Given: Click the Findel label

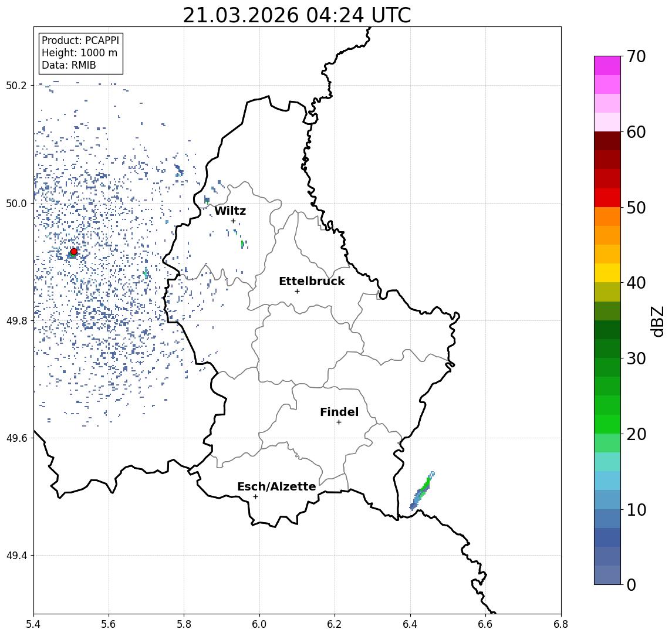Looking at the screenshot, I should 339,412.
